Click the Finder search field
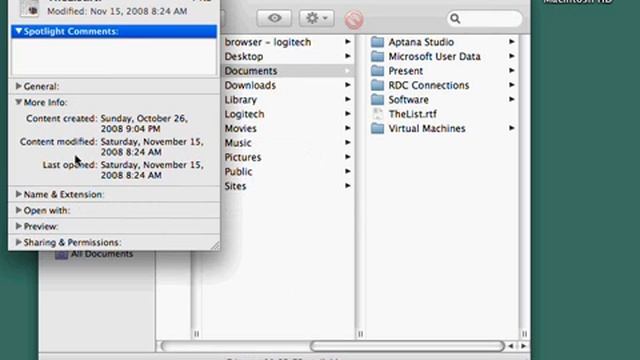Screen dimensions: 640x360 point(484,18)
